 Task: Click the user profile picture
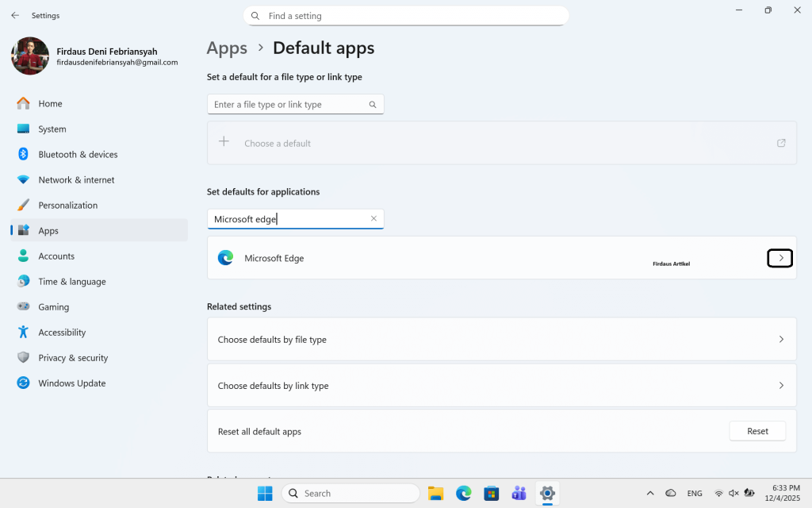[x=30, y=56]
